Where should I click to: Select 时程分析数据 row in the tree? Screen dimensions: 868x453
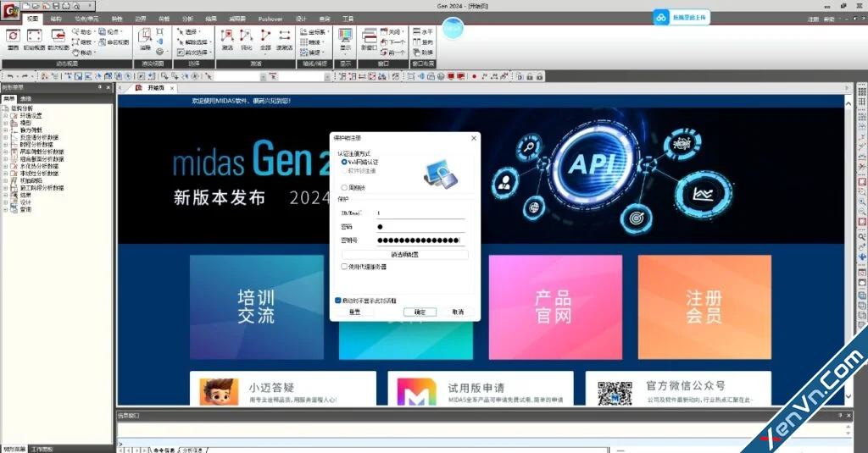click(36, 144)
